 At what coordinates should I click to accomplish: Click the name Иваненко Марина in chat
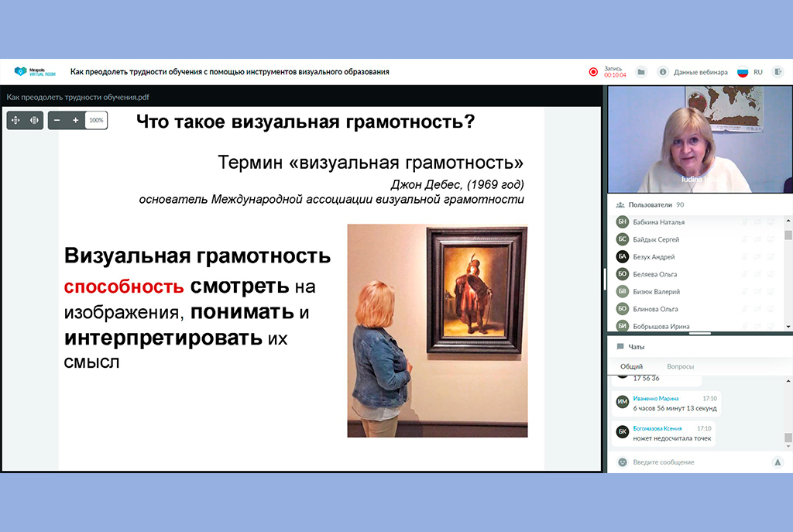655,399
